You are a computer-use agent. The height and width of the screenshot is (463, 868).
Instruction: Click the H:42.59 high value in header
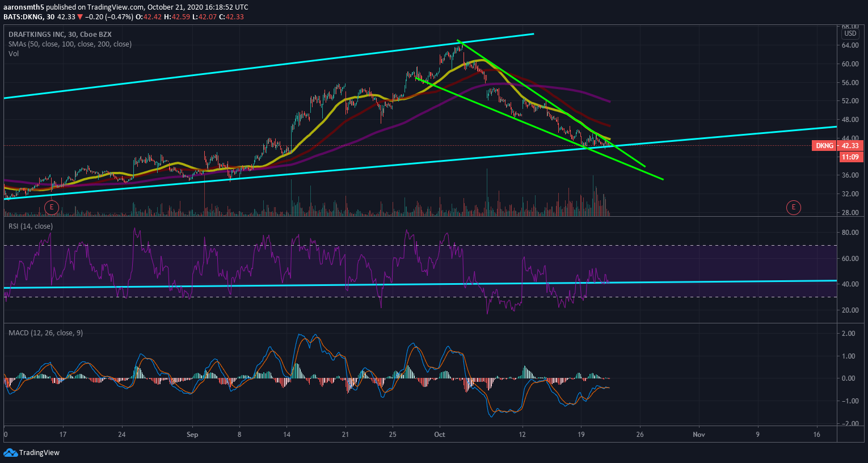coord(178,17)
